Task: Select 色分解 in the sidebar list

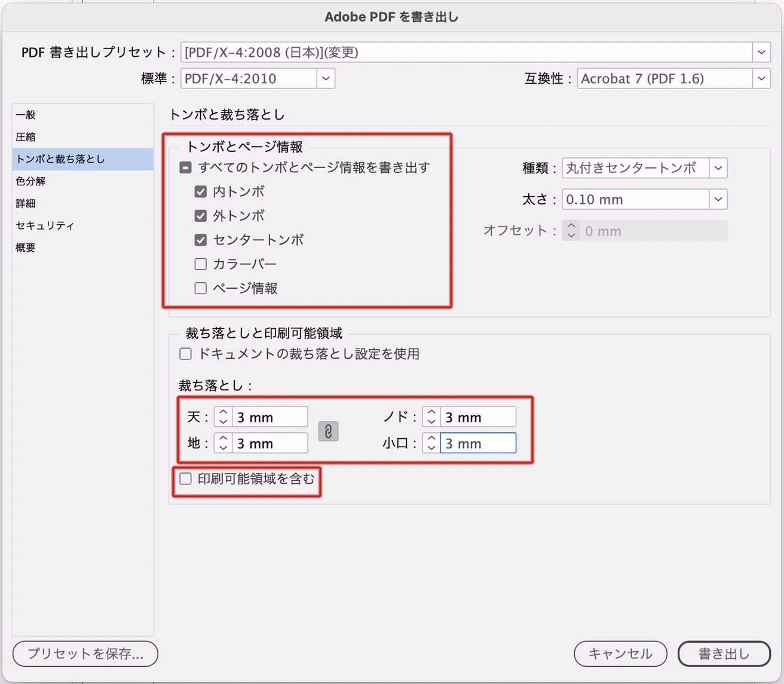Action: click(30, 181)
